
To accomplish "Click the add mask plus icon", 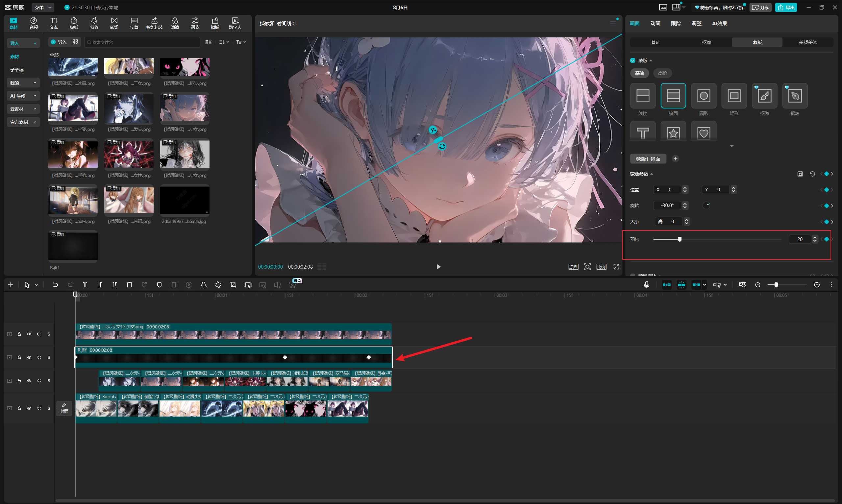I will click(676, 158).
